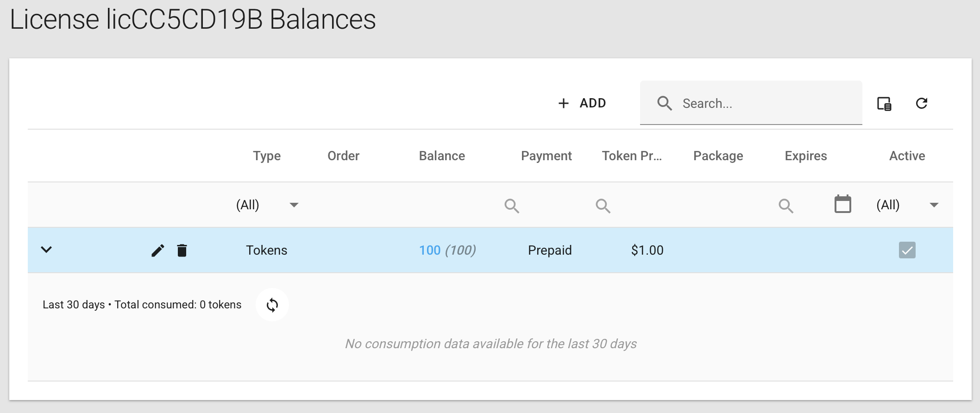Viewport: 980px width, 413px height.
Task: Sort by the Type column header
Action: click(x=267, y=156)
